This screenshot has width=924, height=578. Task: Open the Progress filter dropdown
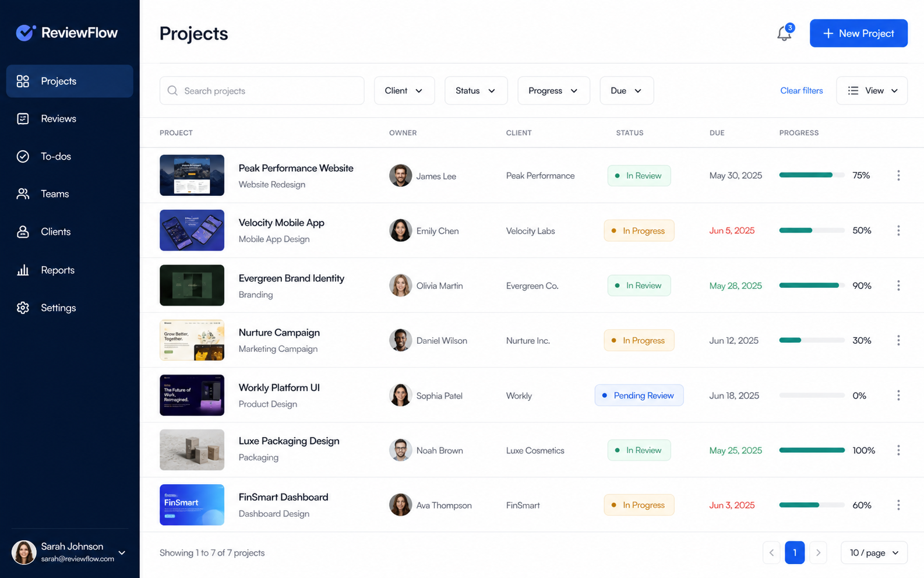click(553, 90)
